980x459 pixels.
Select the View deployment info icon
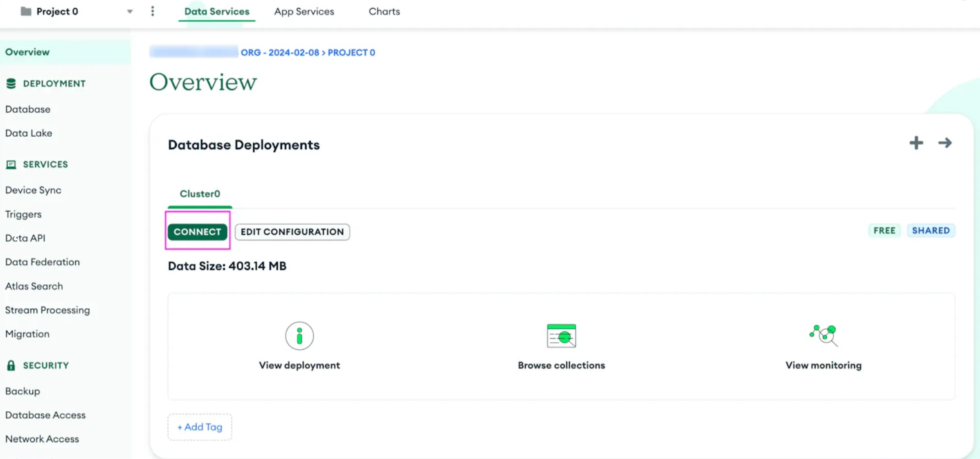(x=299, y=336)
